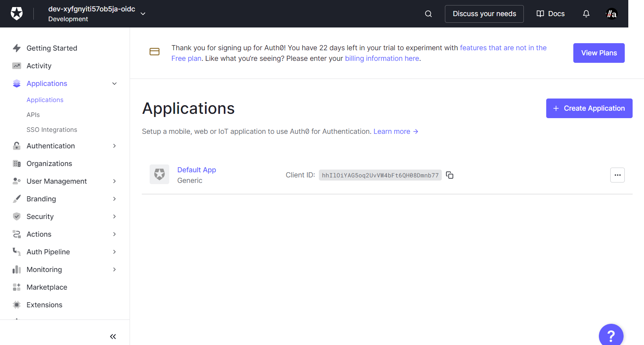Collapse the sidebar with double-chevron icon
Image resolution: width=644 pixels, height=345 pixels.
pyautogui.click(x=113, y=336)
